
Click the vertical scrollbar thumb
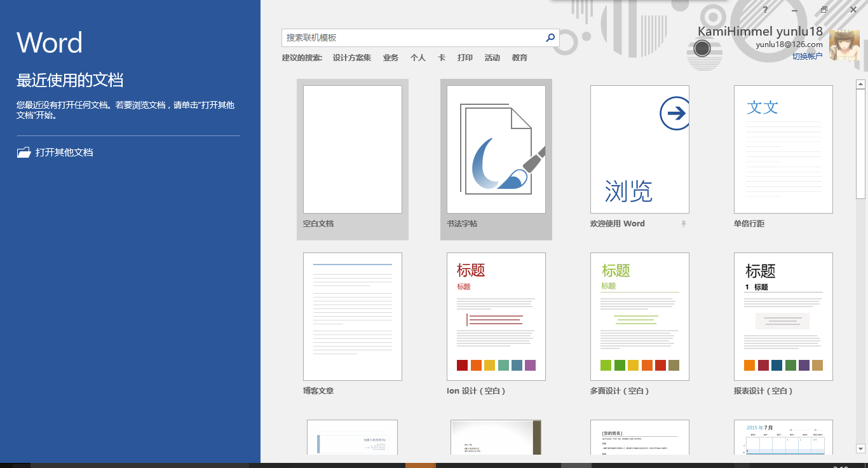pyautogui.click(x=860, y=144)
